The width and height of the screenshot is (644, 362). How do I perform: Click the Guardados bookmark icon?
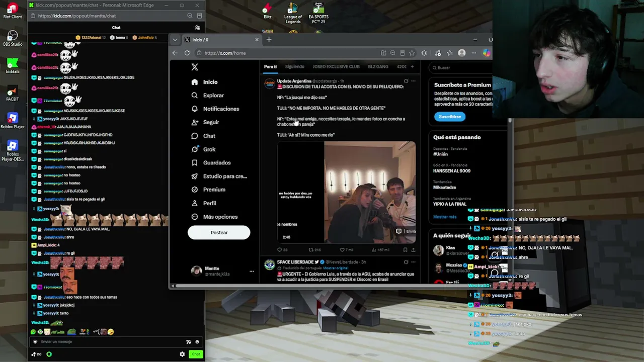[195, 162]
